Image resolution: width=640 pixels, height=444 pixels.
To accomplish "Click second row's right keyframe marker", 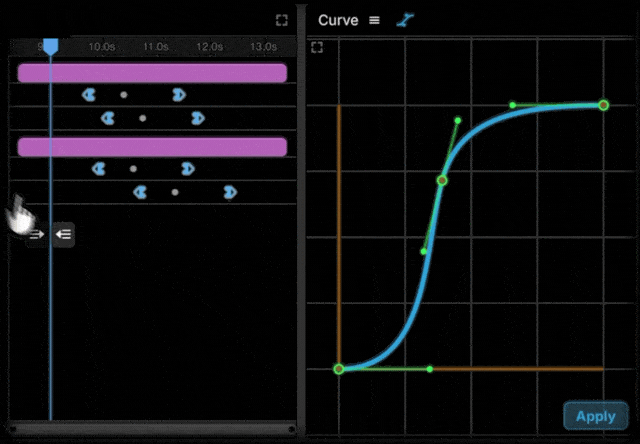I will click(198, 118).
